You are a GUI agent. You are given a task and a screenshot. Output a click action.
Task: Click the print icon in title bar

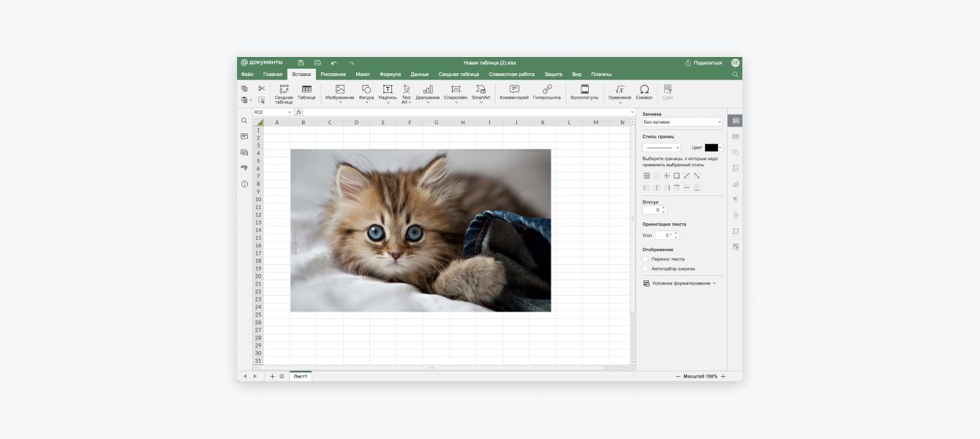point(317,63)
